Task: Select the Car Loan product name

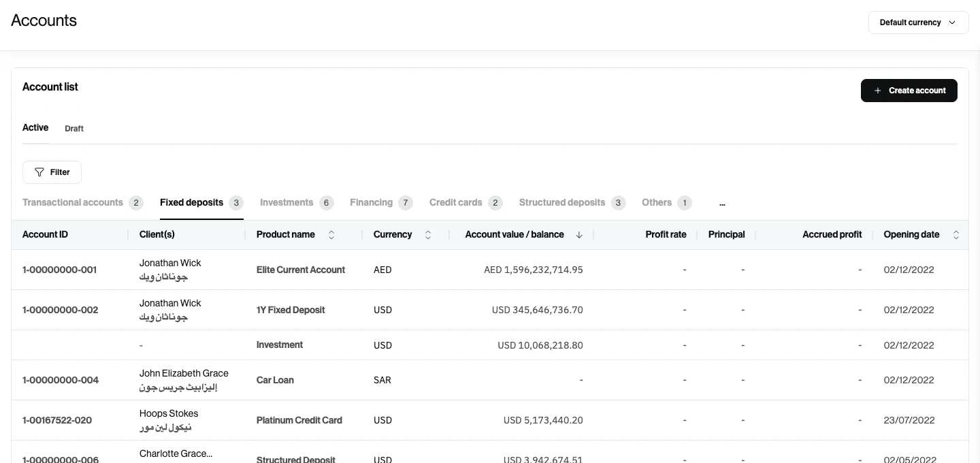Action: [x=275, y=380]
